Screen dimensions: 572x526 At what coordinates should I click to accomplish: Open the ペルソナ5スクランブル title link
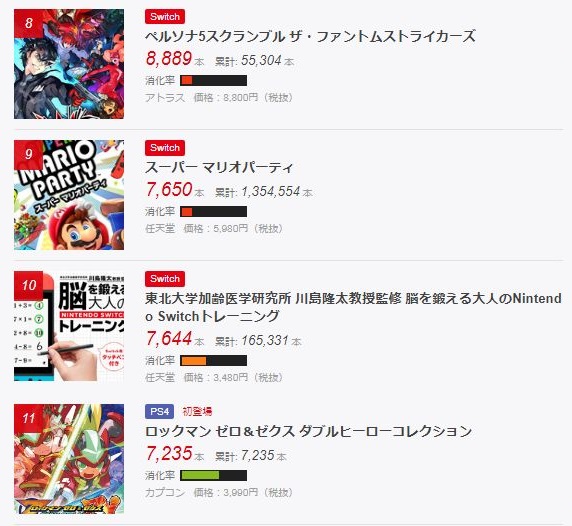tap(310, 36)
